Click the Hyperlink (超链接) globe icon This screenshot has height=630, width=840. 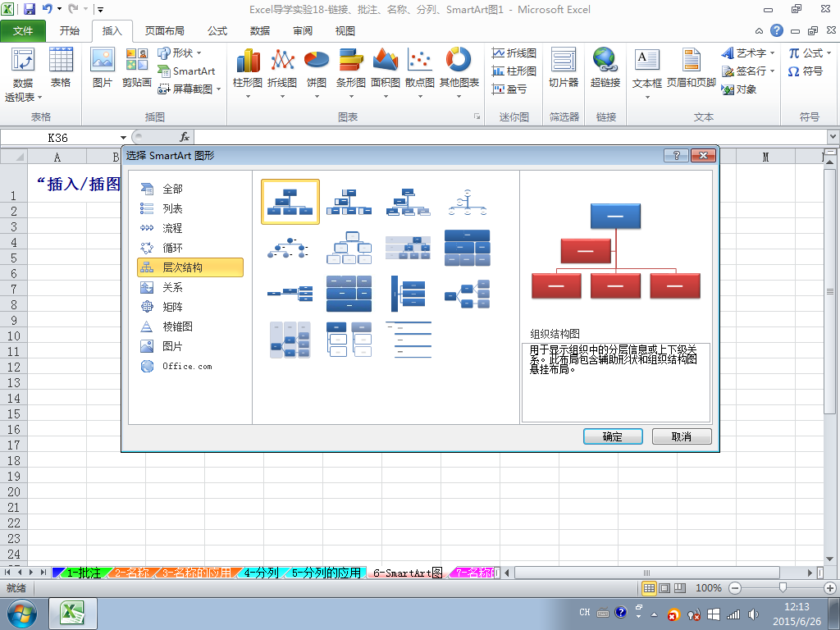(605, 60)
